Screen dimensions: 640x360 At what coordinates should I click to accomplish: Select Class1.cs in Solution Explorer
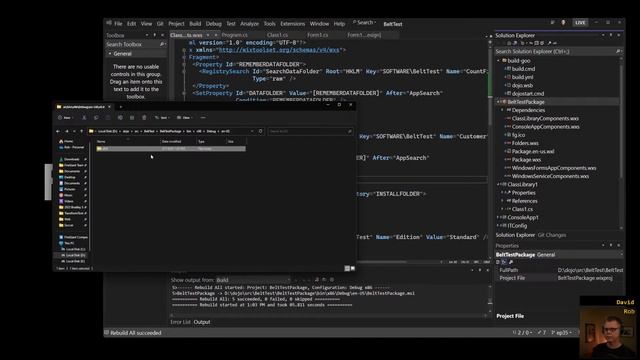click(x=522, y=209)
